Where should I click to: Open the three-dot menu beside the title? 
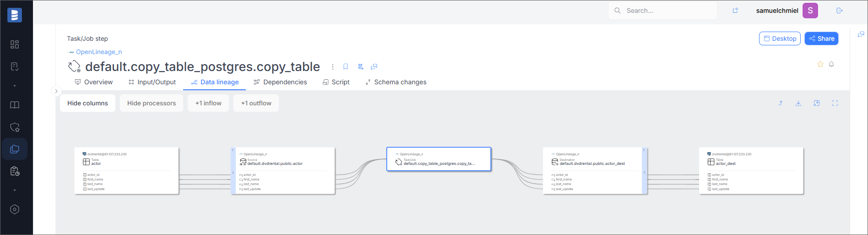333,67
